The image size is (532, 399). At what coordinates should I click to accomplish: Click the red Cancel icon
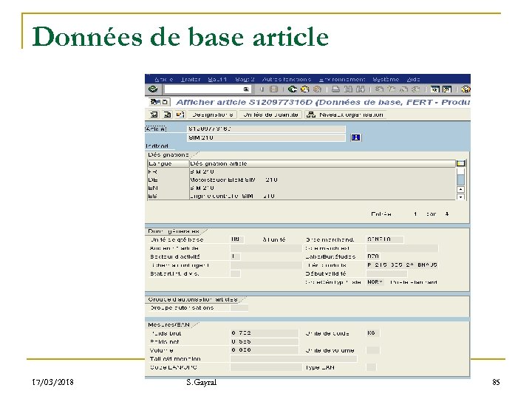(x=317, y=89)
